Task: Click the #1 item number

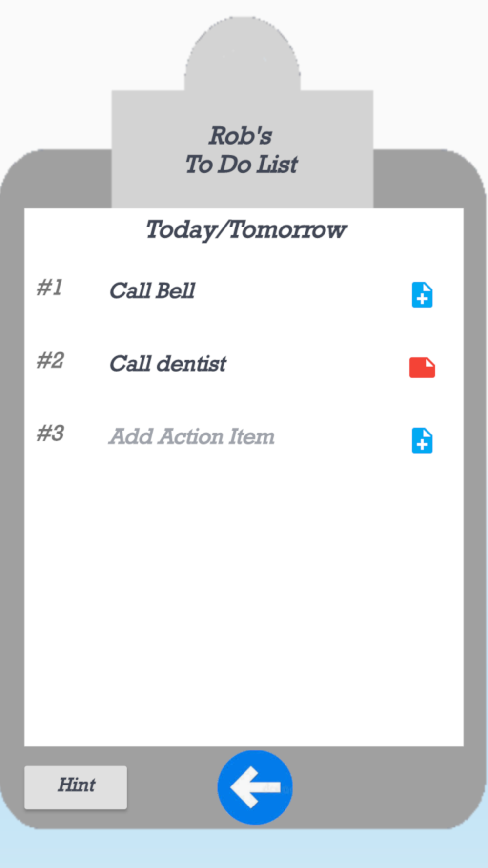Action: coord(50,288)
